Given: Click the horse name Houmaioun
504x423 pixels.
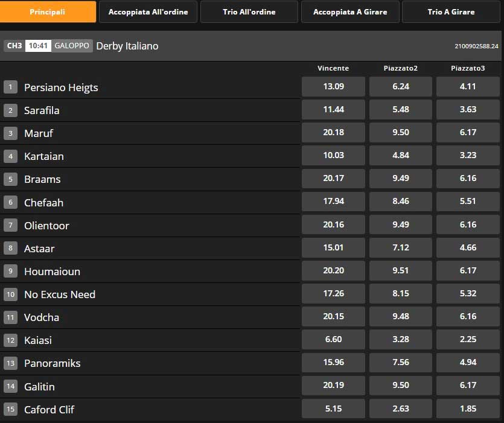Looking at the screenshot, I should [52, 272].
